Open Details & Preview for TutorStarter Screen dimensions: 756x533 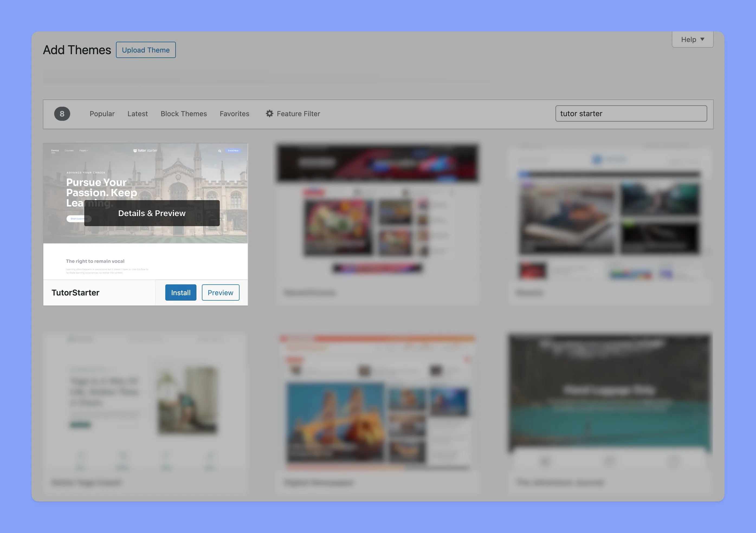(152, 213)
